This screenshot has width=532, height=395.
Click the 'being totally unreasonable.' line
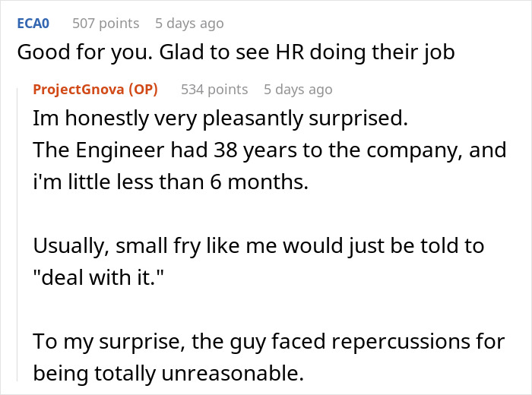click(x=167, y=374)
